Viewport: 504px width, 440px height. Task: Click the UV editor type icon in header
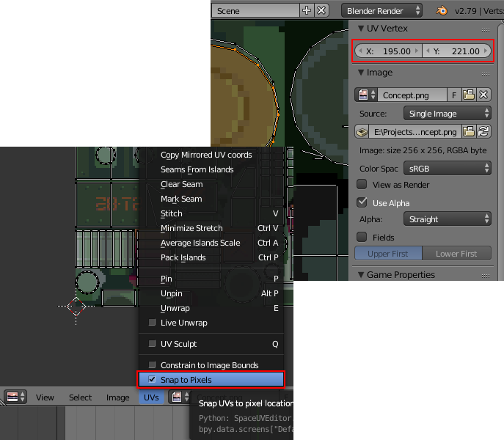16,397
